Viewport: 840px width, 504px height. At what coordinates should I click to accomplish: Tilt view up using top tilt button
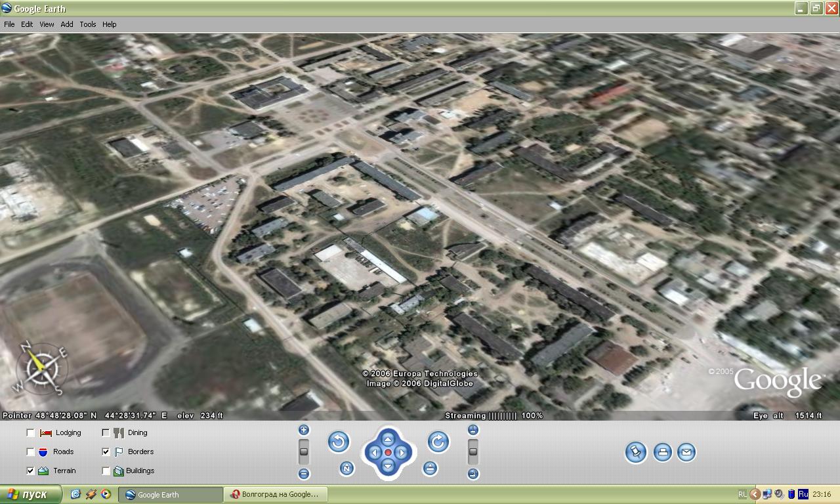473,430
